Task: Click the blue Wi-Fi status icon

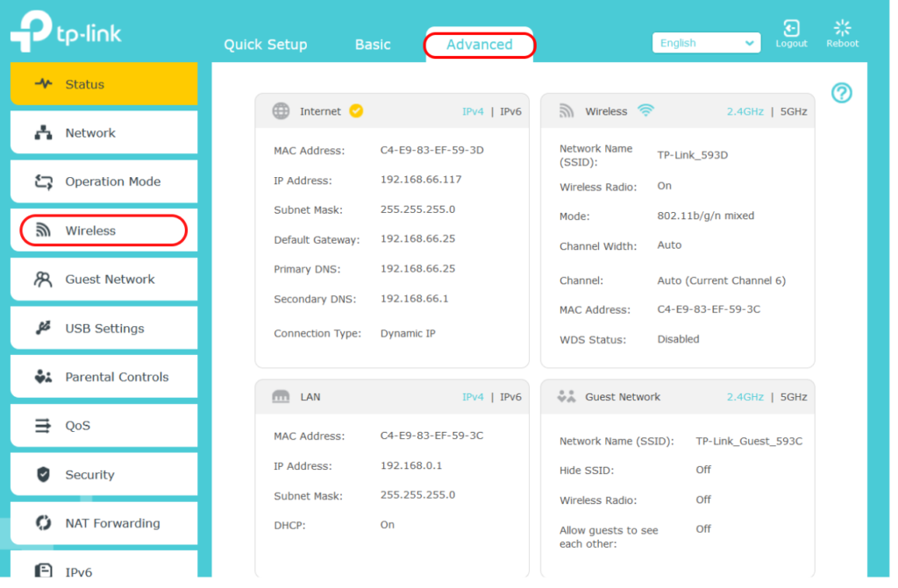Action: (646, 110)
